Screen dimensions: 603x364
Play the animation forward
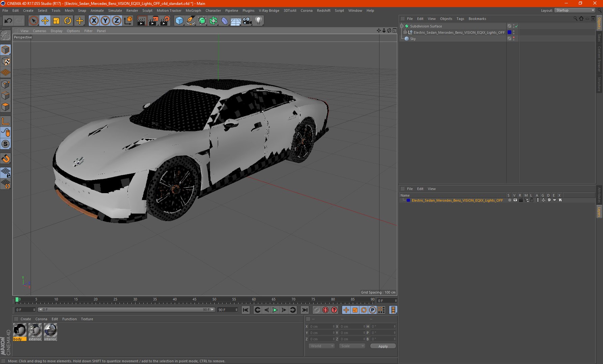pyautogui.click(x=275, y=310)
